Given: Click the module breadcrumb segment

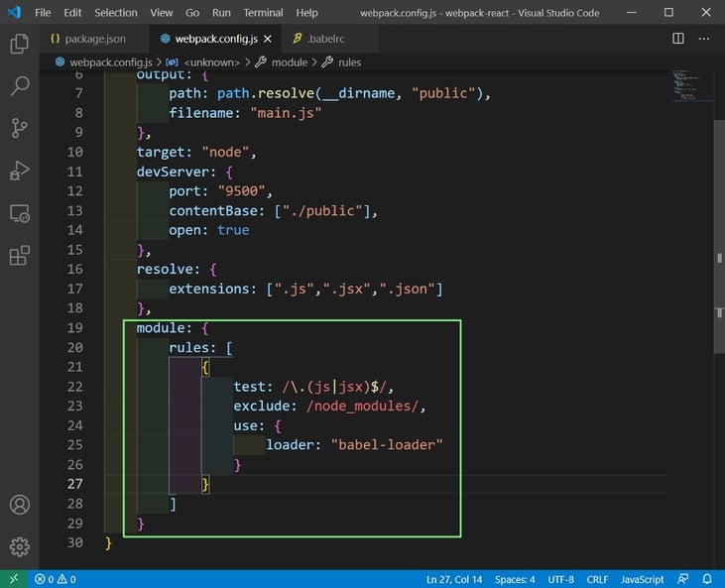Looking at the screenshot, I should [x=290, y=62].
